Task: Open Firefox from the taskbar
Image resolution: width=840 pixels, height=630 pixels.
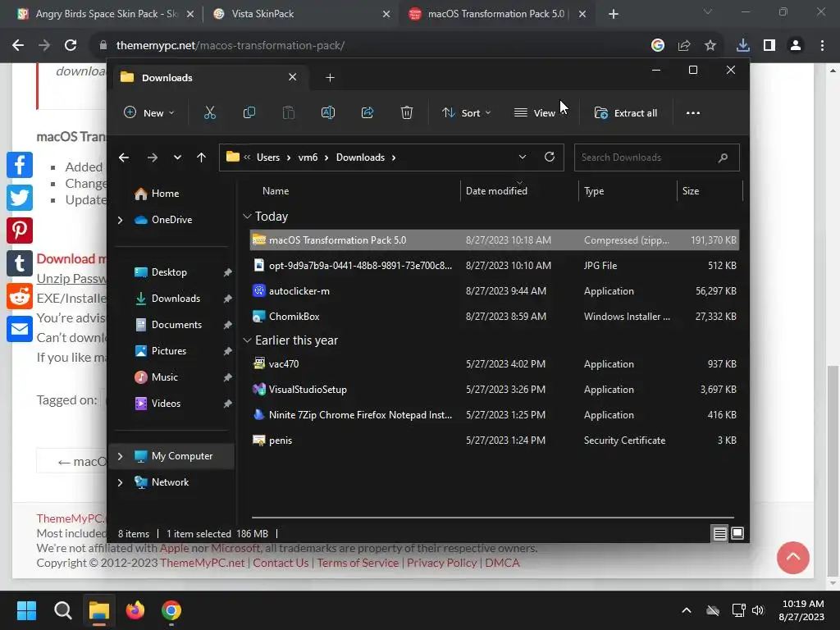Action: [x=135, y=610]
